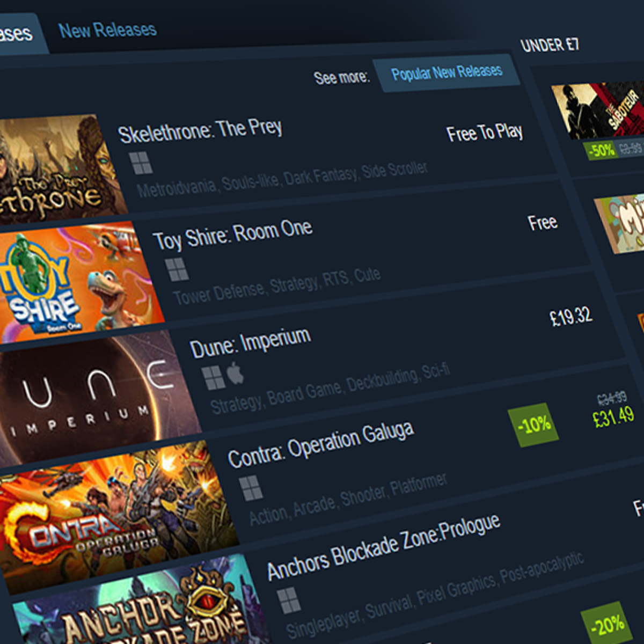644x644 pixels.
Task: Click The Saboteur thumbnail under UNDER £7
Action: click(x=598, y=110)
